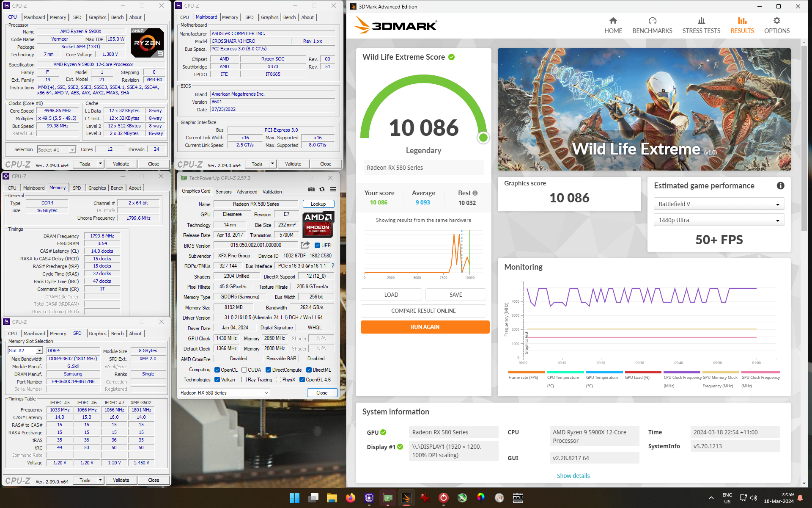The height and width of the screenshot is (508, 812).
Task: Click the Wild Life Extreme banner image
Action: click(x=644, y=109)
